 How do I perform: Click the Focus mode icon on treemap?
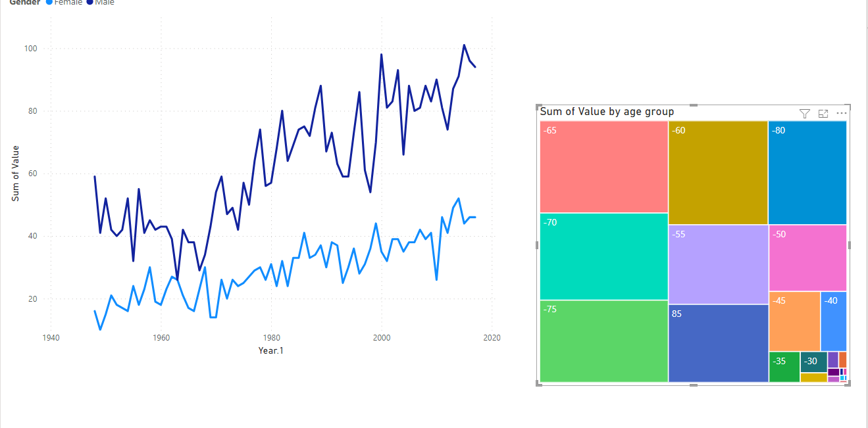click(x=823, y=114)
